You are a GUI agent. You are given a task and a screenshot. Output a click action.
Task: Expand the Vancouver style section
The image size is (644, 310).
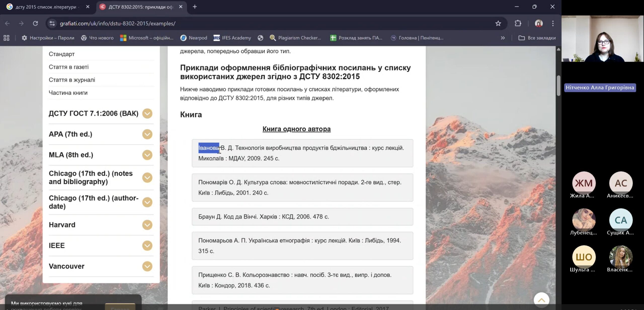click(147, 266)
